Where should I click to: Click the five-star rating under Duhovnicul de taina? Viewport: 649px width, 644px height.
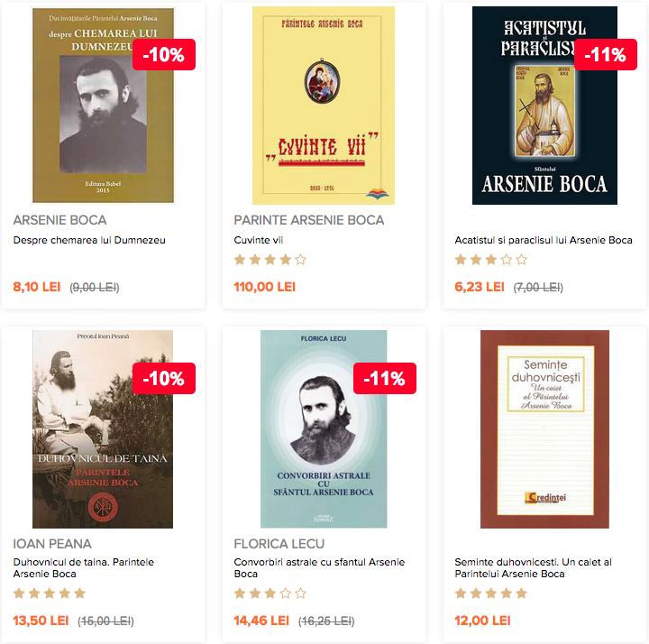pyautogui.click(x=50, y=593)
